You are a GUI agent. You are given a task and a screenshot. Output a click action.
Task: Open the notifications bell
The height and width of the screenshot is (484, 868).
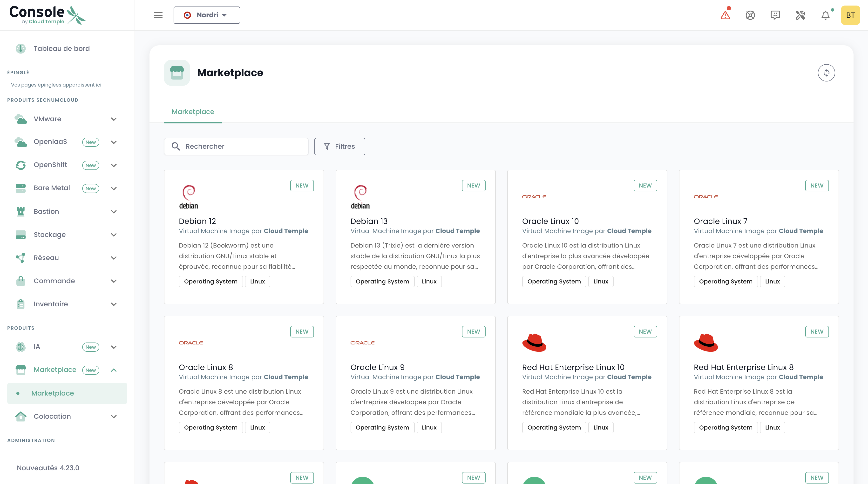[825, 15]
